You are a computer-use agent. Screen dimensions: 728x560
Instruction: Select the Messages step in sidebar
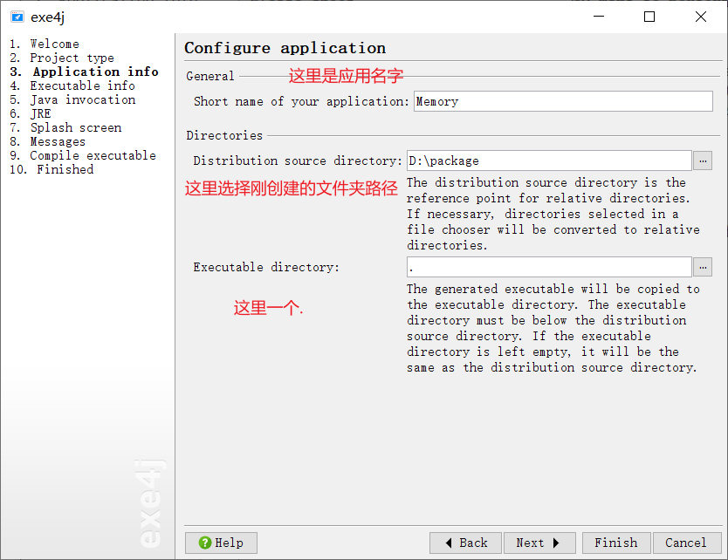tap(58, 141)
